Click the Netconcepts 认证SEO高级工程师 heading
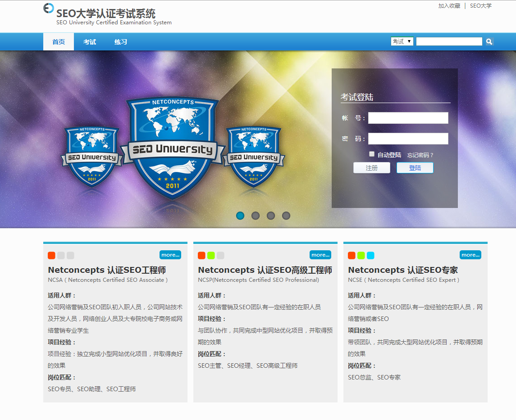The width and height of the screenshot is (516, 420). (x=265, y=270)
